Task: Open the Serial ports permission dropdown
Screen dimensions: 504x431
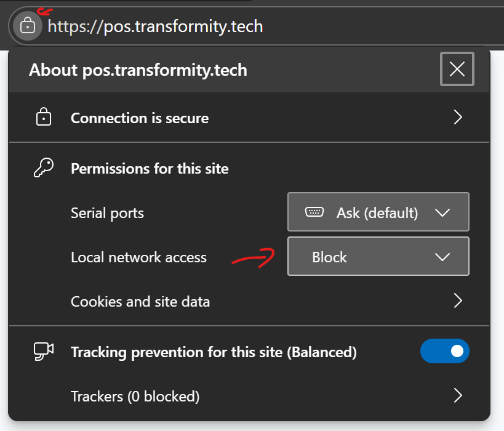Action: click(378, 212)
